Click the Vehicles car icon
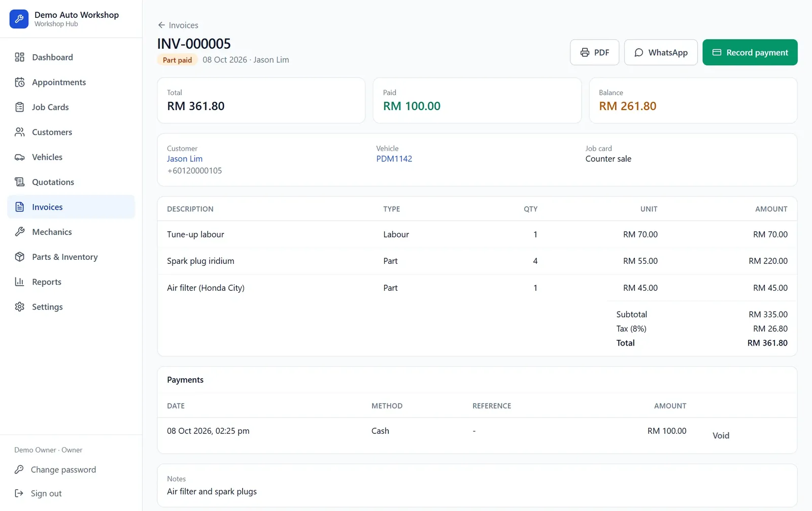This screenshot has height=511, width=812. 20,157
